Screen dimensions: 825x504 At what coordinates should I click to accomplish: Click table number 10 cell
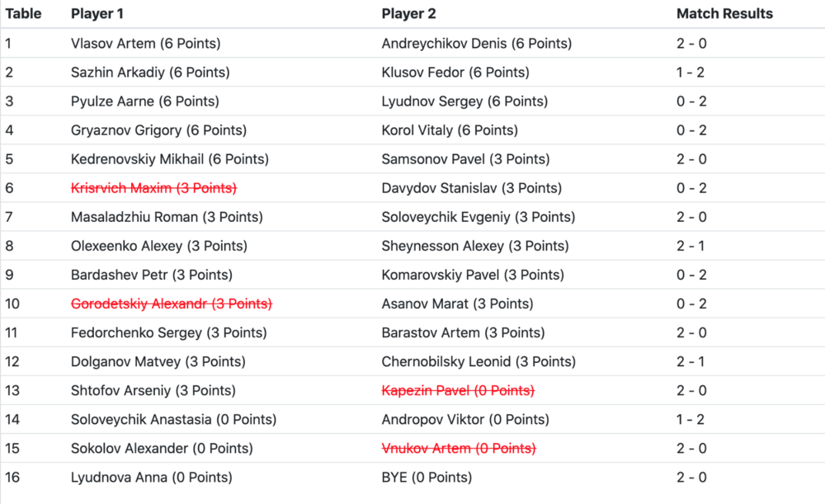(12, 304)
